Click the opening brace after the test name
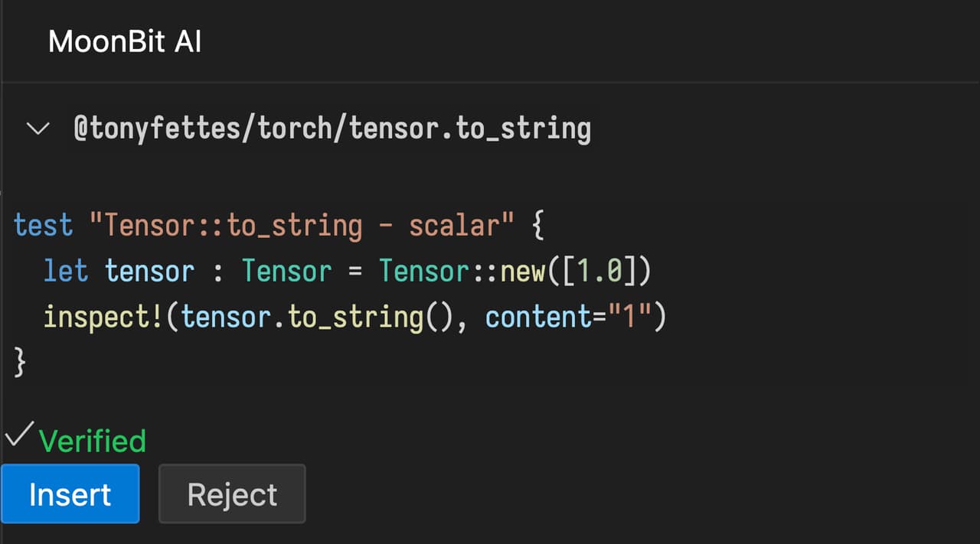Screen dimensions: 980x544 [537, 226]
